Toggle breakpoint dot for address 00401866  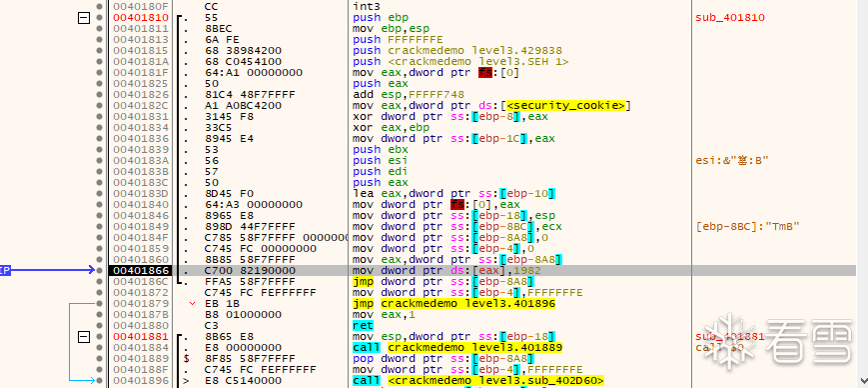tap(100, 270)
